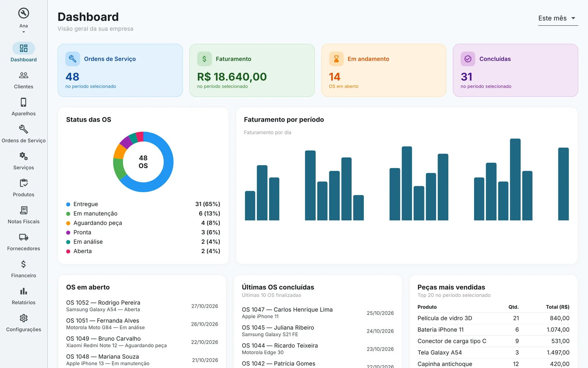Click the Total (R$) column header

[x=557, y=307]
